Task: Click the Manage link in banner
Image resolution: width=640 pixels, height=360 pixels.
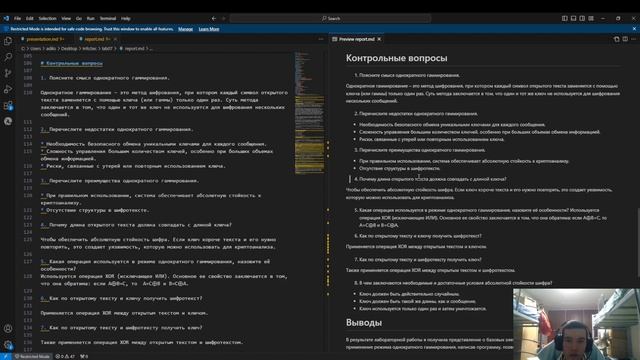Action: [x=185, y=29]
